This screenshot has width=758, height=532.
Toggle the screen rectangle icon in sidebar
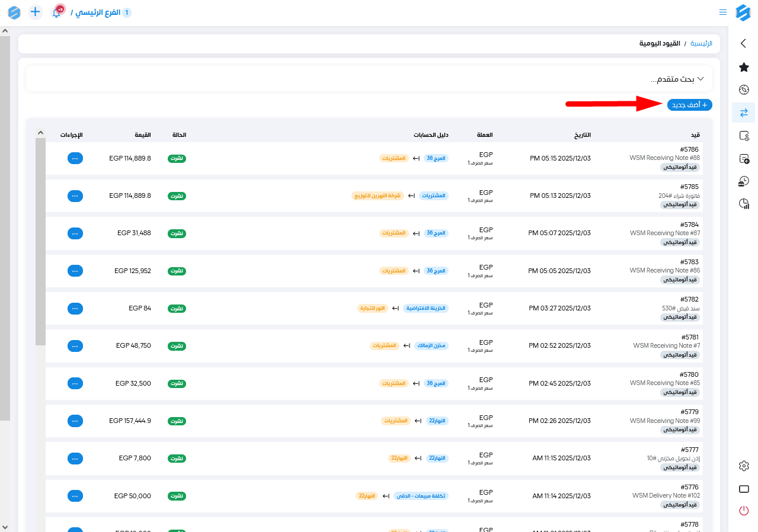coord(744,489)
